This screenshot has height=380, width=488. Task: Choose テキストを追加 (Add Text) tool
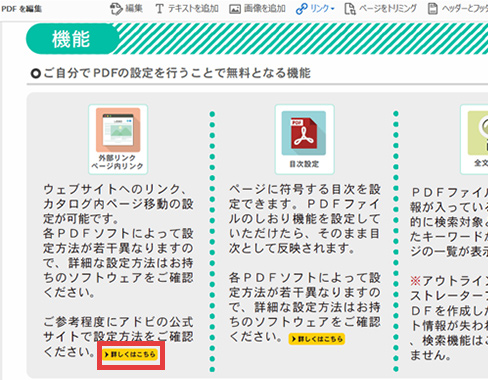[187, 9]
